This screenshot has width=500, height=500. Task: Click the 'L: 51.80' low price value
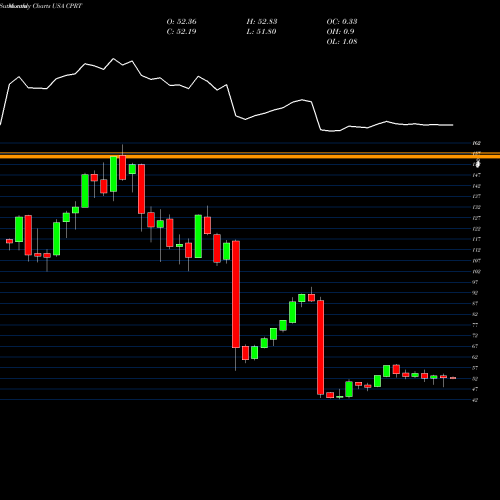coord(262,32)
